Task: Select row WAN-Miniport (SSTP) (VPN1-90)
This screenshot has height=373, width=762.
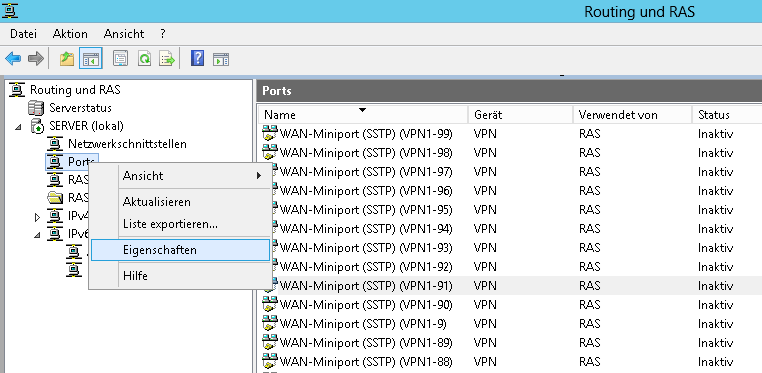Action: [510, 305]
